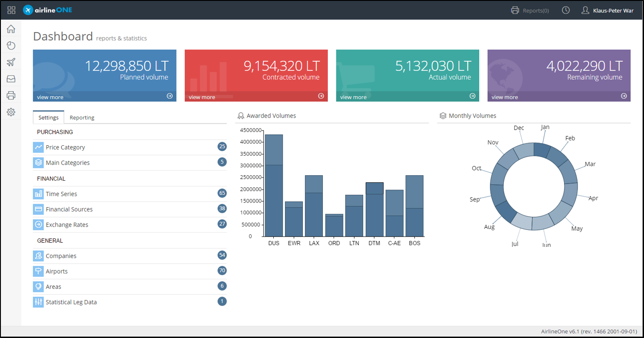The height and width of the screenshot is (338, 644).
Task: Click the printer icon in the sidebar
Action: 11,95
